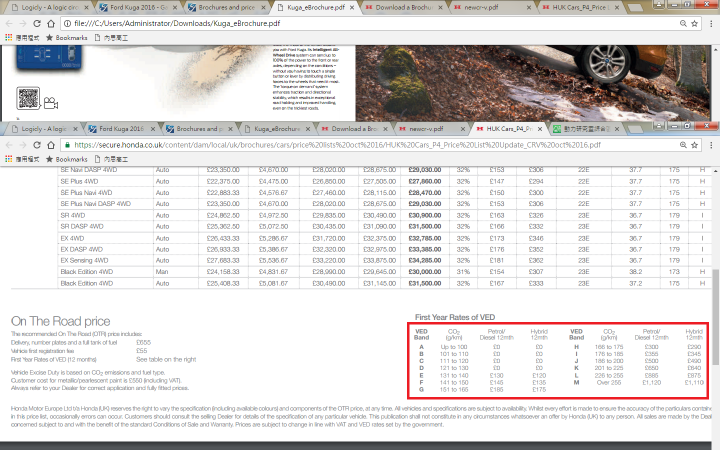
Task: Open the zoom magnifier in Kuga_eBrochure.pdf address bar
Action: pos(683,23)
